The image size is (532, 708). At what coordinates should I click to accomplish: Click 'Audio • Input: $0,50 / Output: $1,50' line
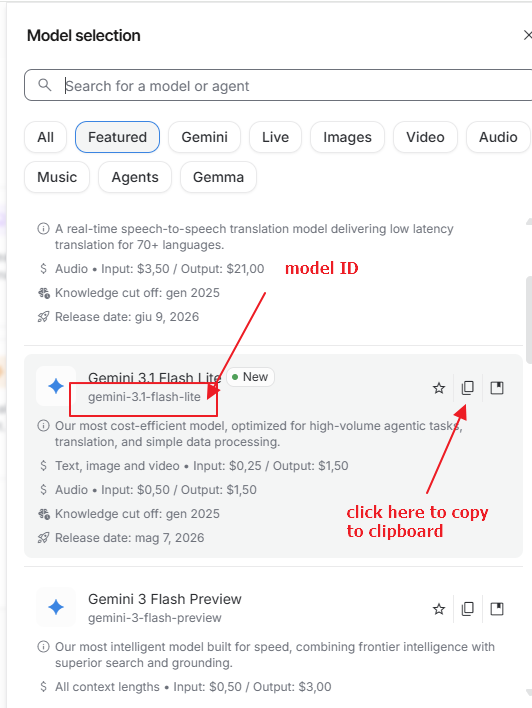pyautogui.click(x=156, y=490)
